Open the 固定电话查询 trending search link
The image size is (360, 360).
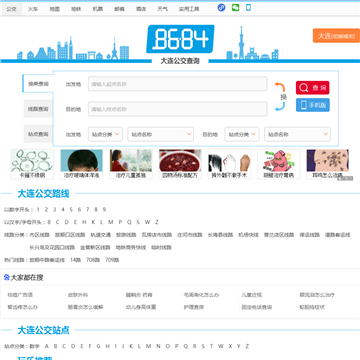[257, 307]
